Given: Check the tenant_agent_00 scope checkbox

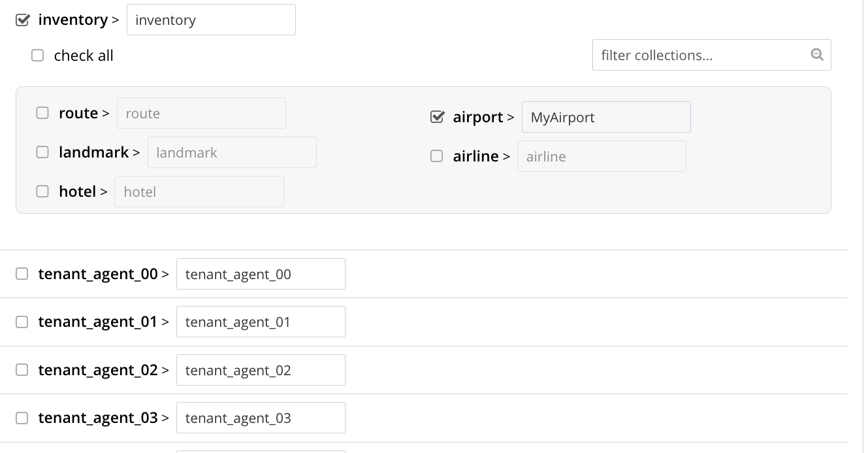Looking at the screenshot, I should (22, 274).
